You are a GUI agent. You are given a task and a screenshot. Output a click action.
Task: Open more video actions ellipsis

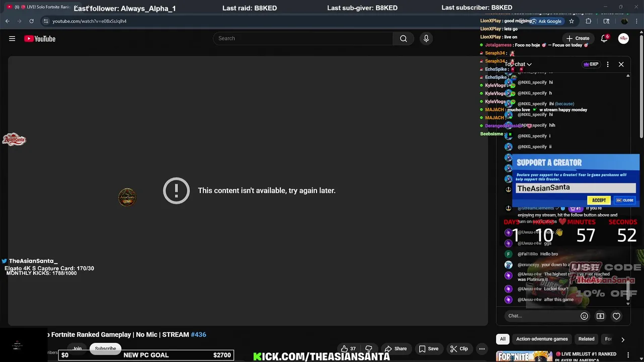(x=481, y=348)
